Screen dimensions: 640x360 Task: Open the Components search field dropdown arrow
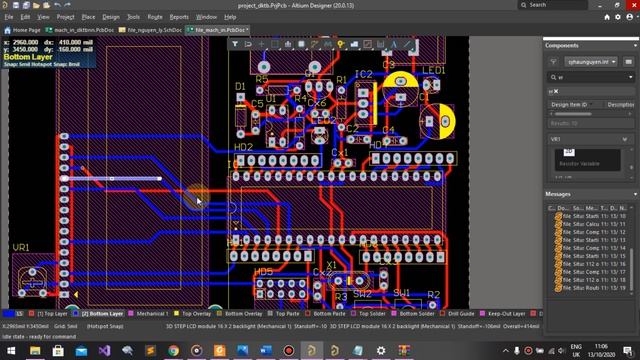630,77
